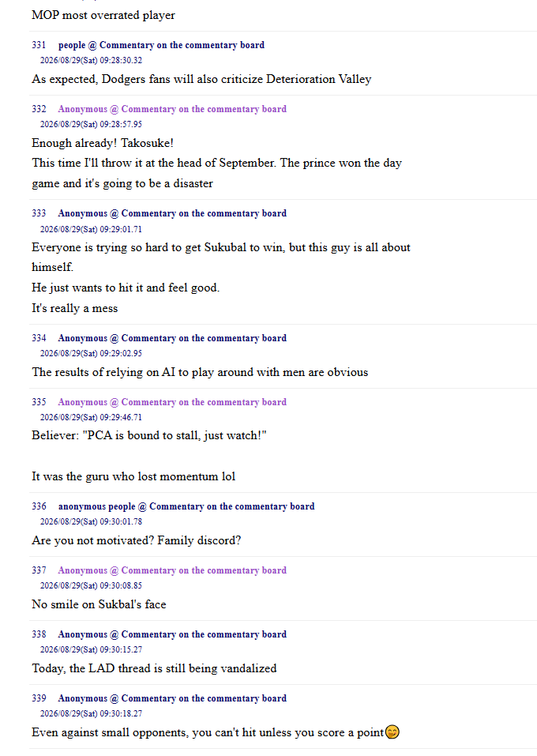This screenshot has width=537, height=756.
Task: Open post number 331 link
Action: tap(39, 45)
